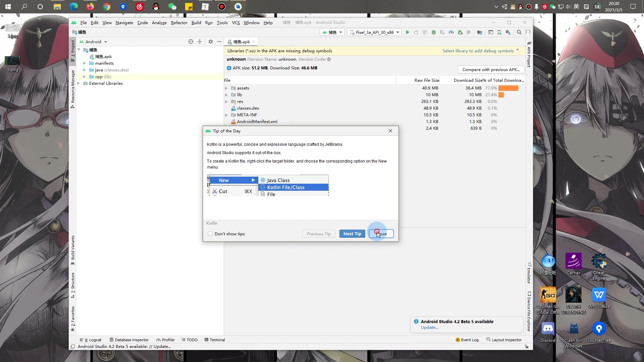Open the Terminal tool window tab
Viewport: 644px width, 362px height.
point(215,340)
